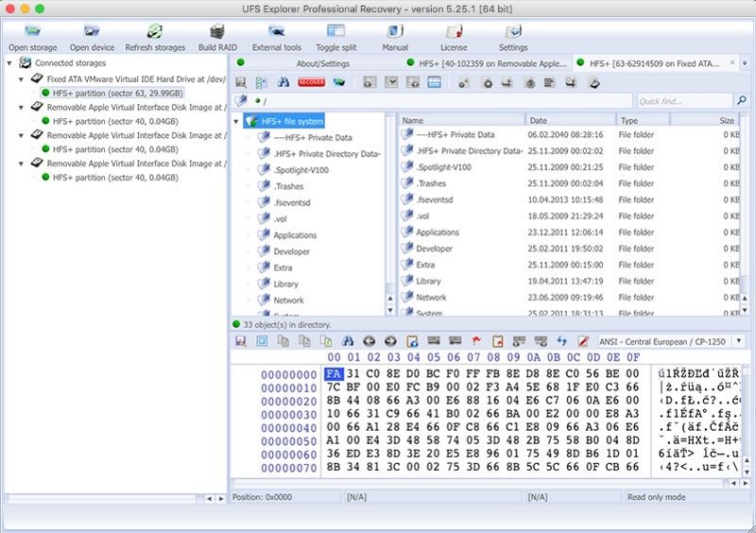Sort files by the Date column header
Viewport: 756px width, 533px height.
point(571,120)
